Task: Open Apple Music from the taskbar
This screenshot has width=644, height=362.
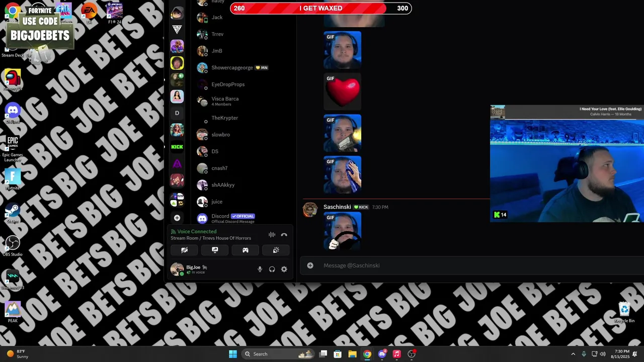Action: 396,354
